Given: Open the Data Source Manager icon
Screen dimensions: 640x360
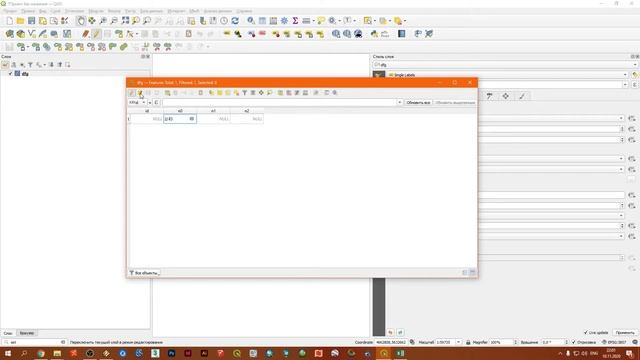Looking at the screenshot, I should coord(9,34).
